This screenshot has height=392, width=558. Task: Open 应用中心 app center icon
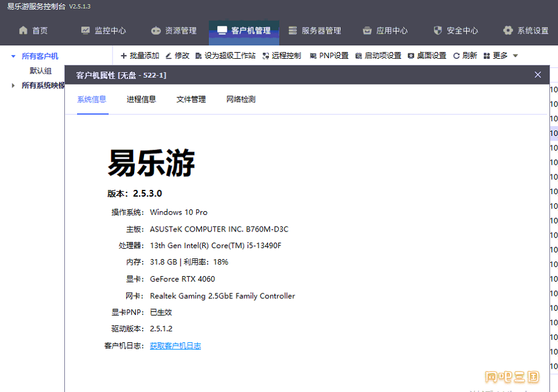(367, 31)
